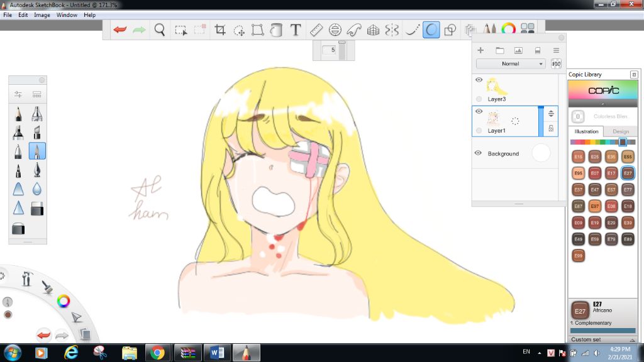The height and width of the screenshot is (362, 644).
Task: Add a new layer with plus icon
Action: (x=480, y=50)
